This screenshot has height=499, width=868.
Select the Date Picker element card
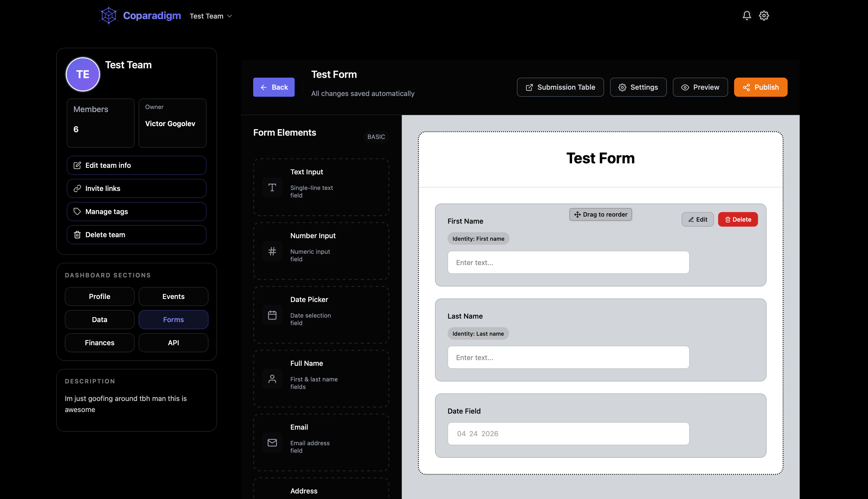click(x=321, y=315)
